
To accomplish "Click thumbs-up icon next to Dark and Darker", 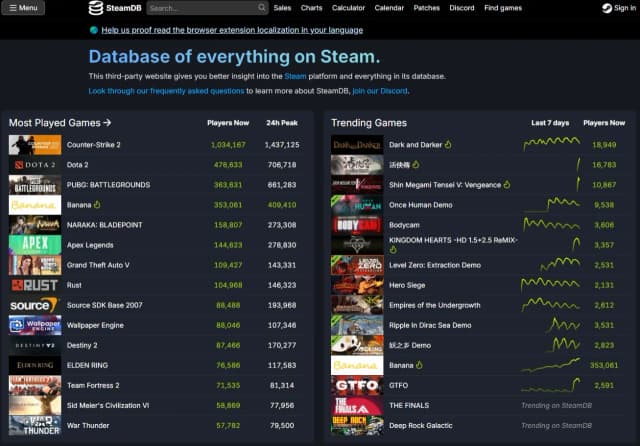I will click(449, 144).
